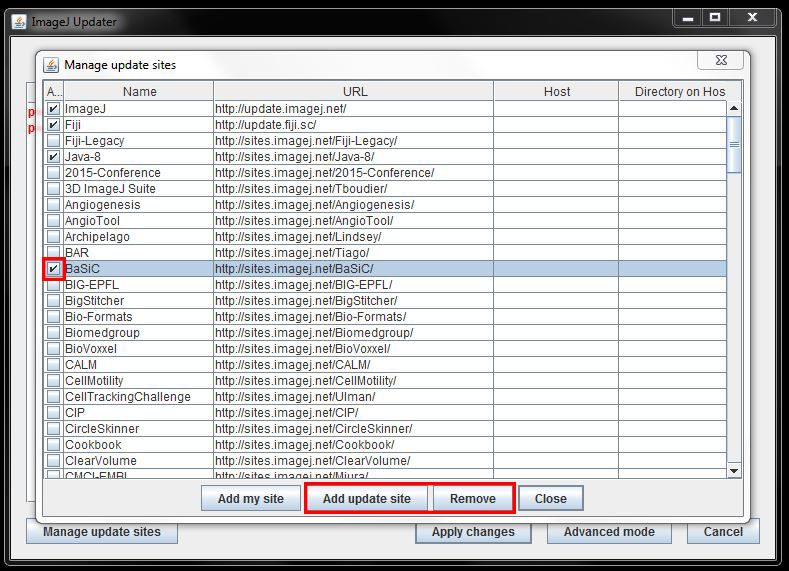Click the Manage update sites dialog icon
789x571 pixels.
51,65
